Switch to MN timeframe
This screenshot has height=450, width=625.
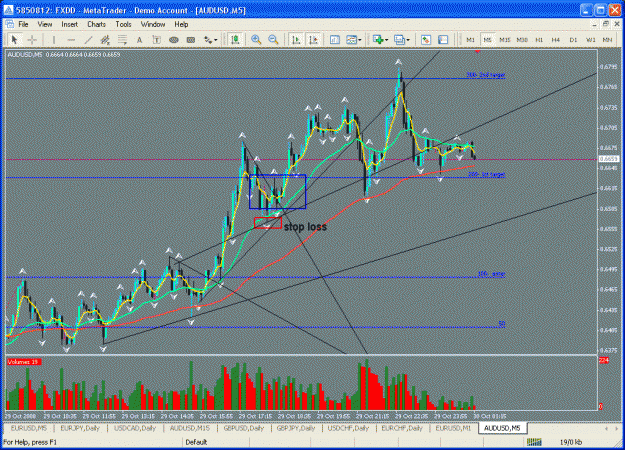click(607, 40)
